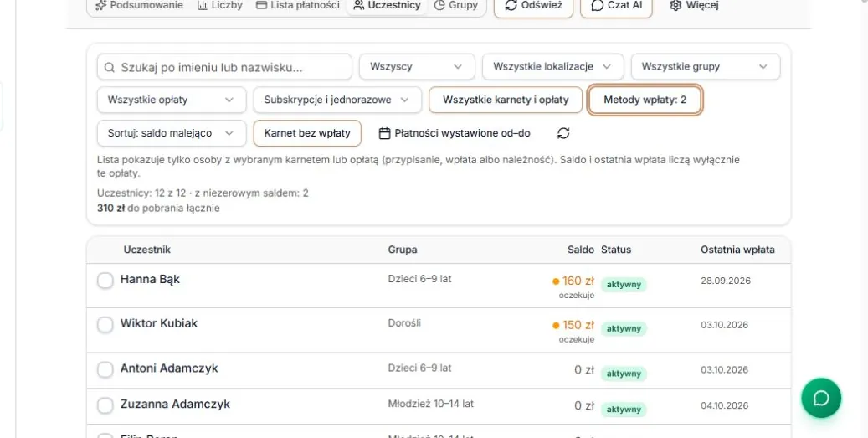Image resolution: width=868 pixels, height=438 pixels.
Task: Expand the Sortuj: saldo malejąco dropdown
Action: point(172,133)
